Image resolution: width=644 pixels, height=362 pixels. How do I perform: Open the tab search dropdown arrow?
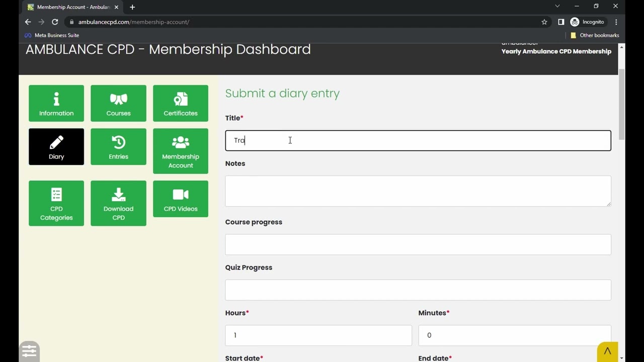pos(557,7)
